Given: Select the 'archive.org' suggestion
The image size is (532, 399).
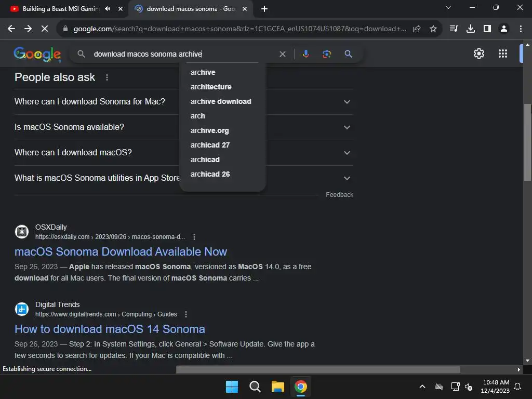Looking at the screenshot, I should tap(222, 130).
